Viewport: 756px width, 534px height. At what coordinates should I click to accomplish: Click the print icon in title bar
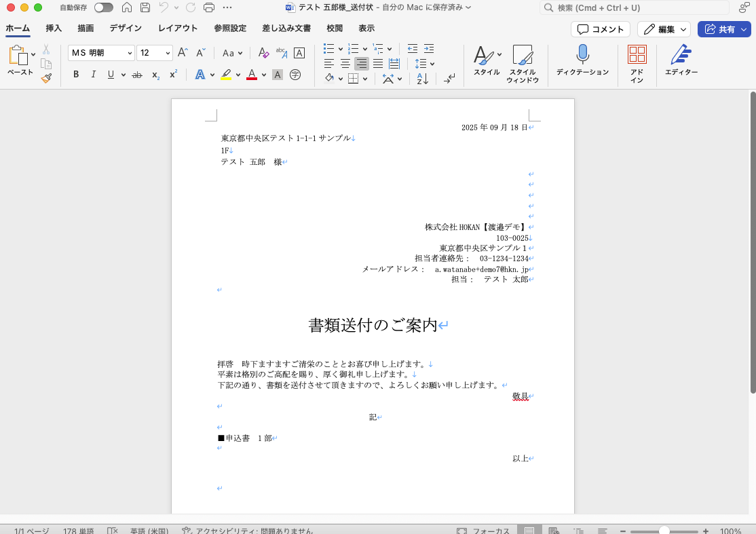209,7
